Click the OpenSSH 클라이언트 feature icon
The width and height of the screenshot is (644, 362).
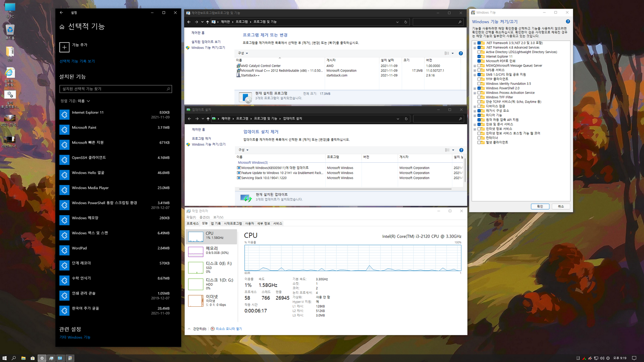pyautogui.click(x=64, y=160)
